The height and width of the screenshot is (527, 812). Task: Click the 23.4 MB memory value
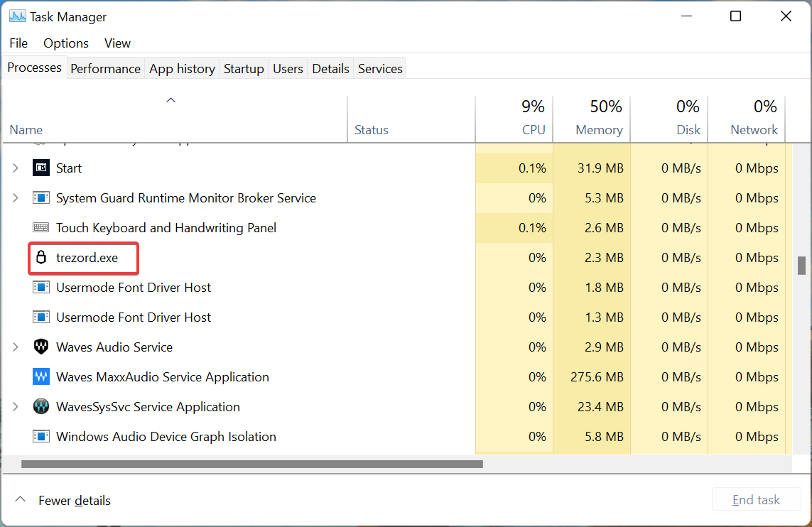(x=601, y=407)
